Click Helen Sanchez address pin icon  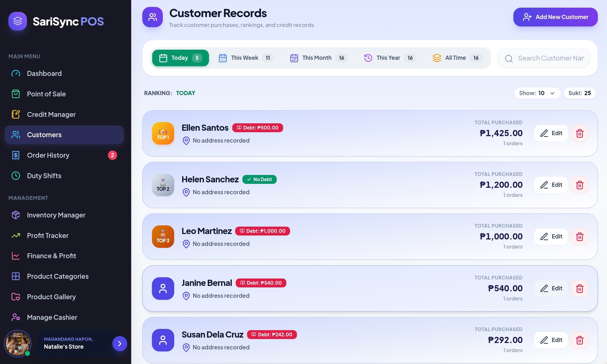(186, 192)
